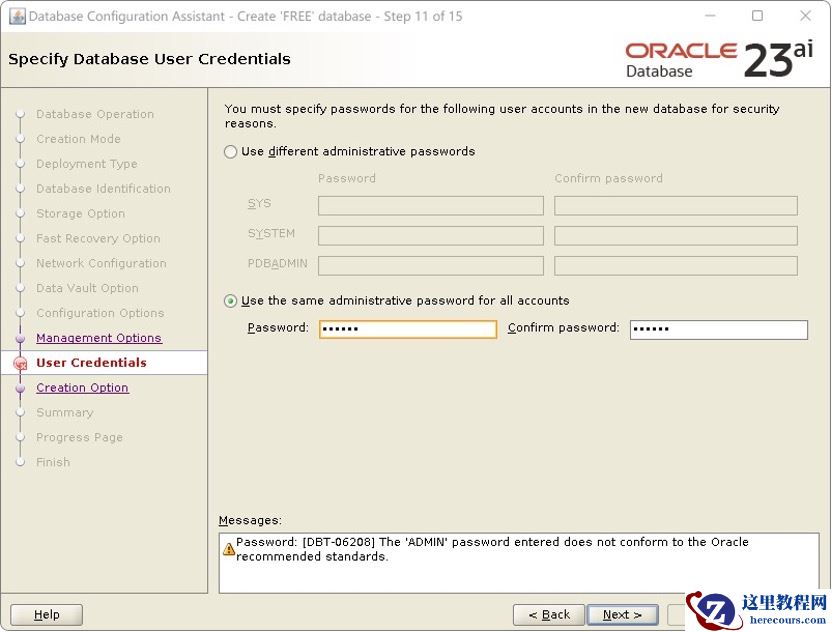The height and width of the screenshot is (632, 832).
Task: Click the Configuration Options step label
Action: tap(100, 313)
